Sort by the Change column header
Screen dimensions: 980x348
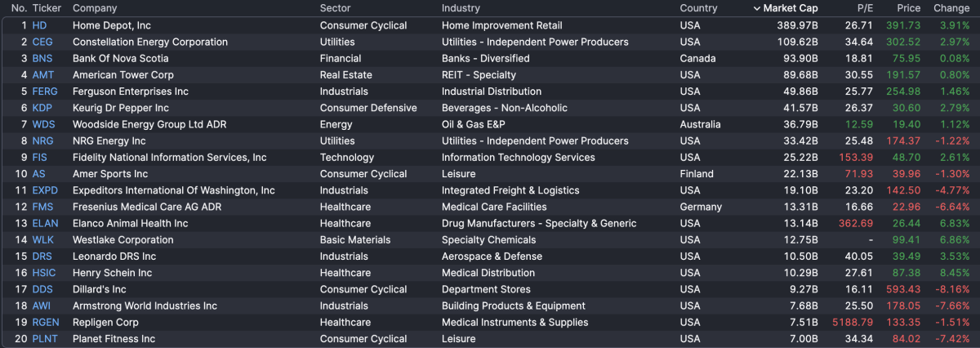click(951, 8)
